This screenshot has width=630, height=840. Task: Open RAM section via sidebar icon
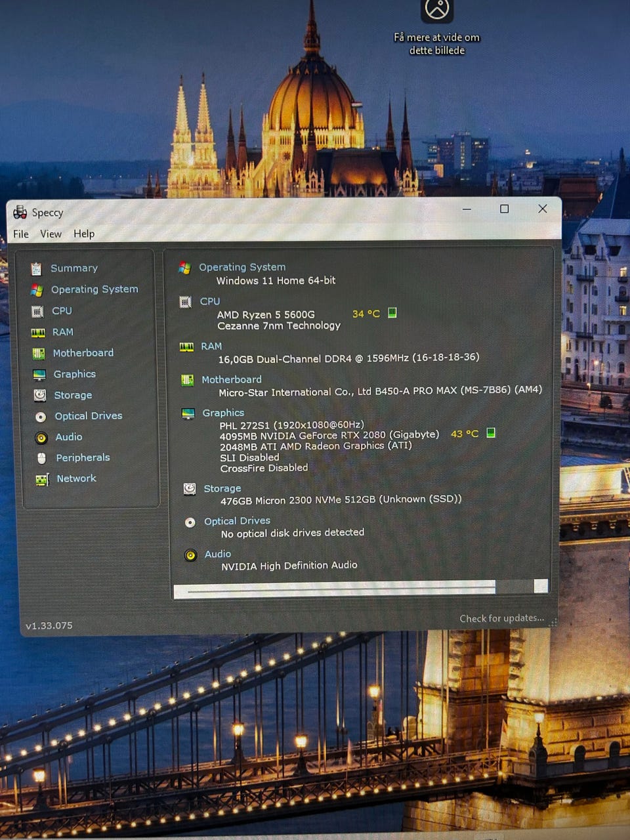point(38,333)
